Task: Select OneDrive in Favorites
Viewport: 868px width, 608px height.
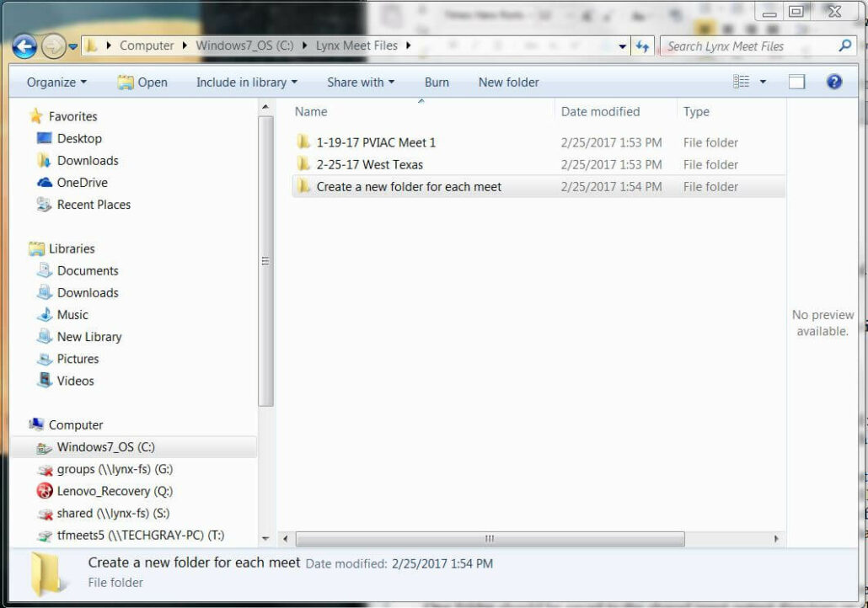Action: [x=82, y=183]
